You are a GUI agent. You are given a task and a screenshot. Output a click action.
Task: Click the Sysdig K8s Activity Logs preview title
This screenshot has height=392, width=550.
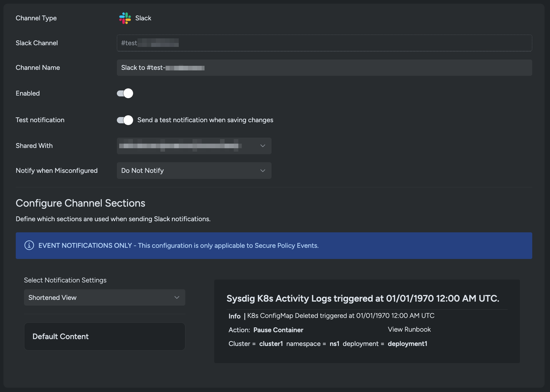point(363,298)
